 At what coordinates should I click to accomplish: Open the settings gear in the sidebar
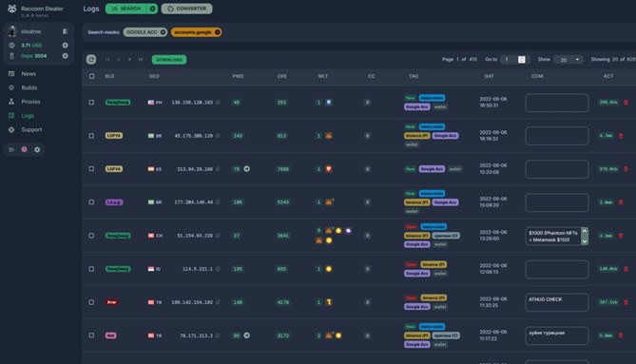[x=37, y=149]
